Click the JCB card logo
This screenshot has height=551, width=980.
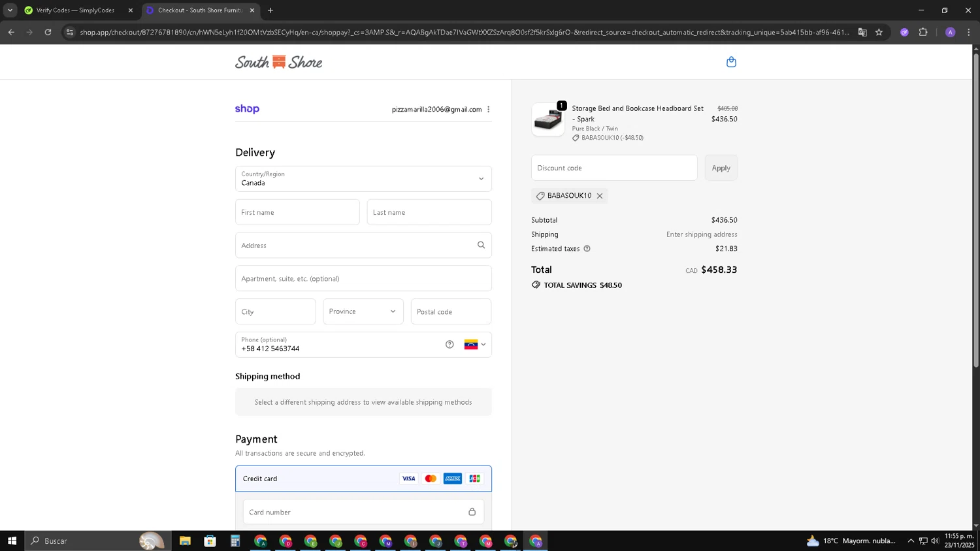(475, 479)
